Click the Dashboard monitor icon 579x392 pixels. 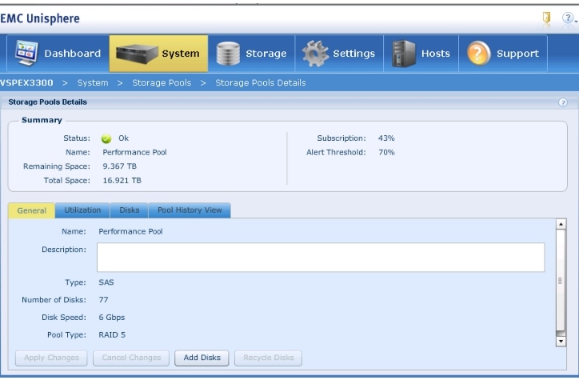pos(26,54)
